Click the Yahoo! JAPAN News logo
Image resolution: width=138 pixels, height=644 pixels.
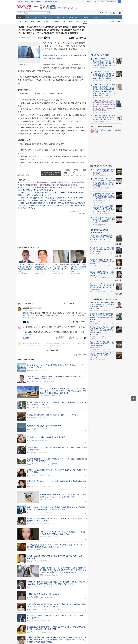click(x=27, y=7)
